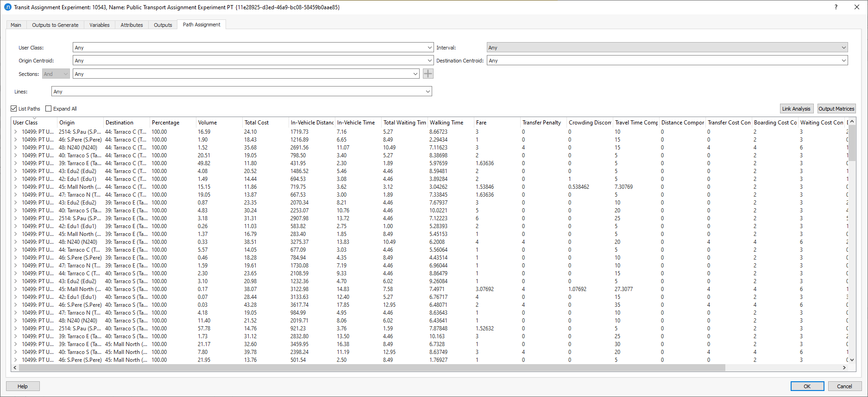Select the travel time value 27.3077
This screenshot has height=397, width=868.
point(624,289)
